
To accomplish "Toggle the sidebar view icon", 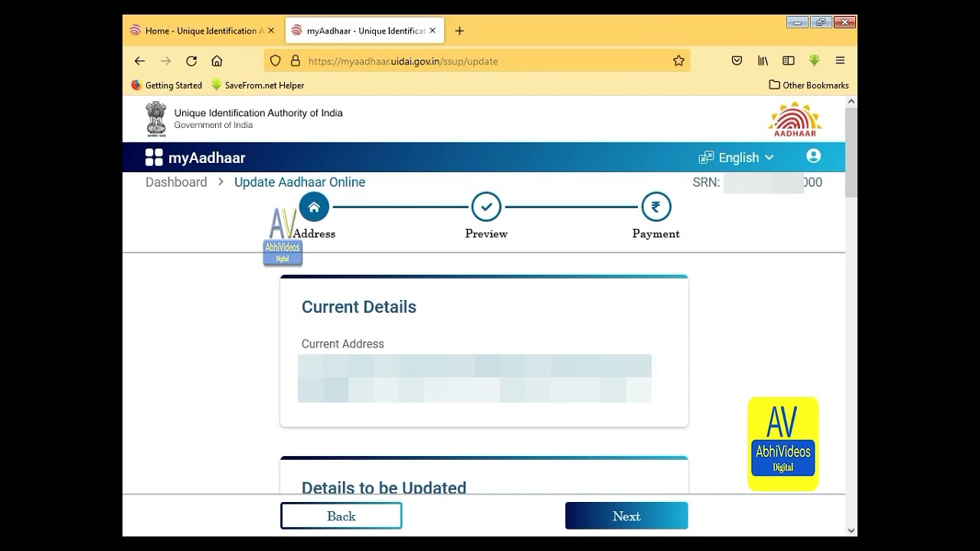I will [x=788, y=61].
